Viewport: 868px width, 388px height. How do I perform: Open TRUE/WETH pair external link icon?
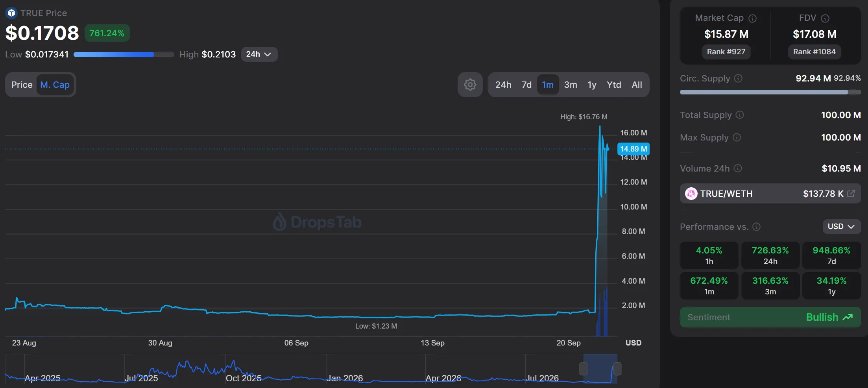851,194
